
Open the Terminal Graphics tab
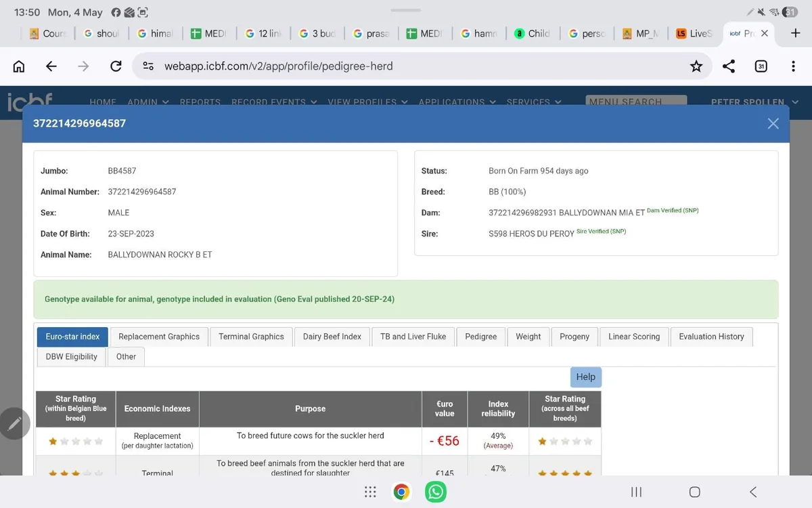[x=251, y=337]
